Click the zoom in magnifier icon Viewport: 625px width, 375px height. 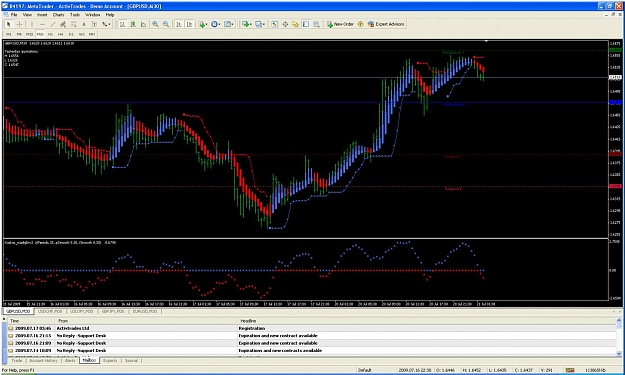(x=155, y=24)
